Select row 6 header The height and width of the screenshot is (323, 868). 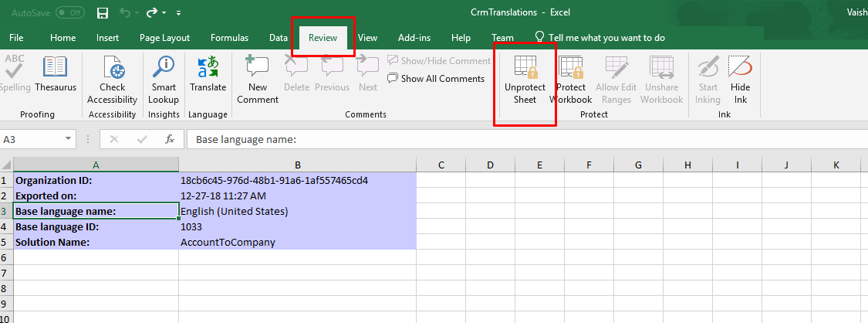tap(6, 257)
